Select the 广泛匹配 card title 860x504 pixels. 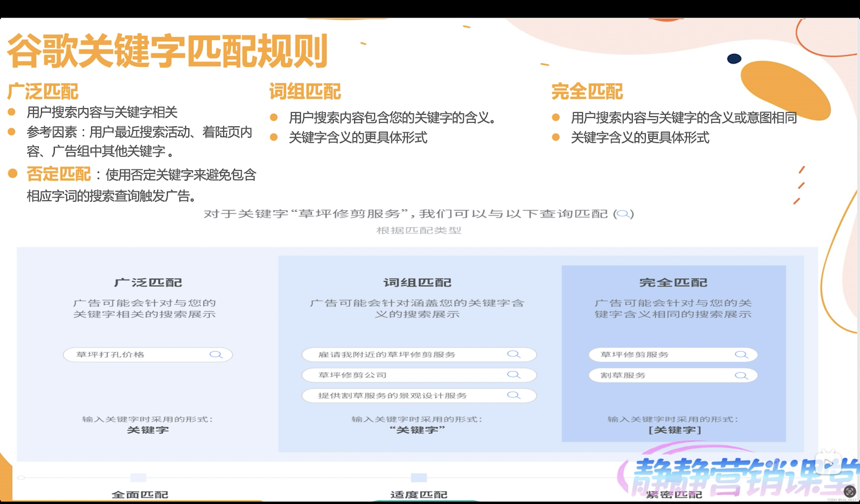pos(148,282)
